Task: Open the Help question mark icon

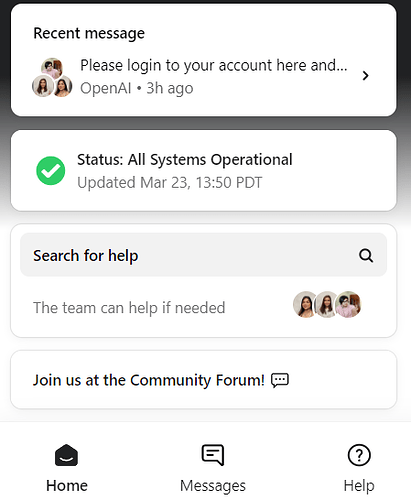Action: [359, 455]
